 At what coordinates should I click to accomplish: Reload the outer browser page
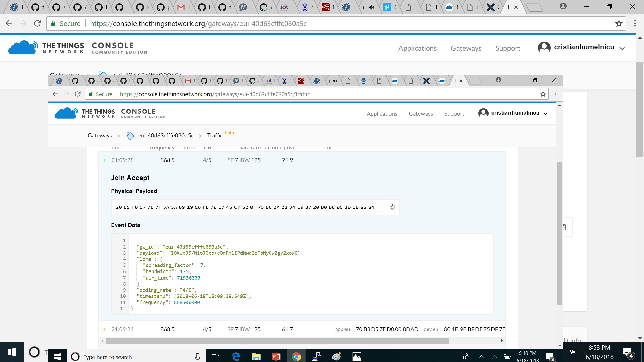coord(37,24)
